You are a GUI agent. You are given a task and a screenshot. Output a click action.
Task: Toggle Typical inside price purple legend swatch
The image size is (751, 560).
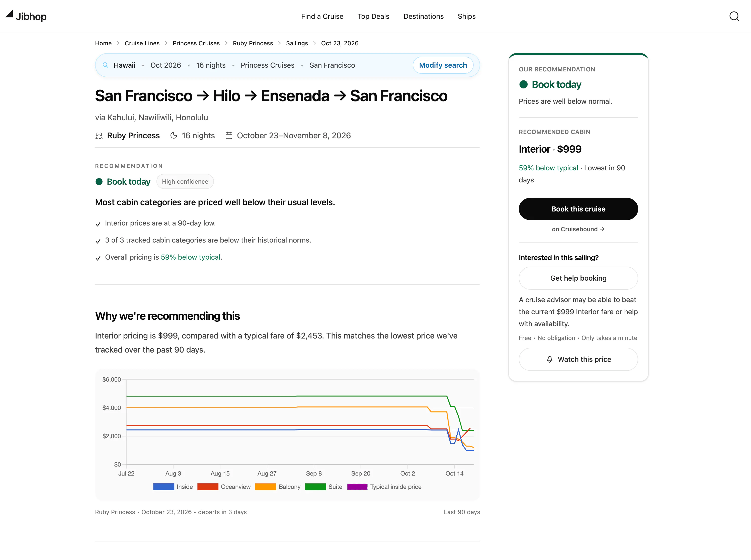coord(357,487)
